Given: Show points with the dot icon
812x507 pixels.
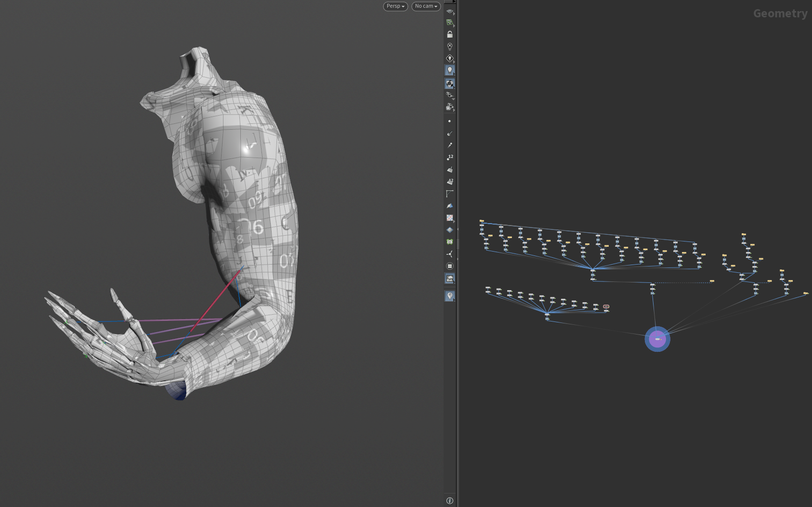Looking at the screenshot, I should pos(449,121).
